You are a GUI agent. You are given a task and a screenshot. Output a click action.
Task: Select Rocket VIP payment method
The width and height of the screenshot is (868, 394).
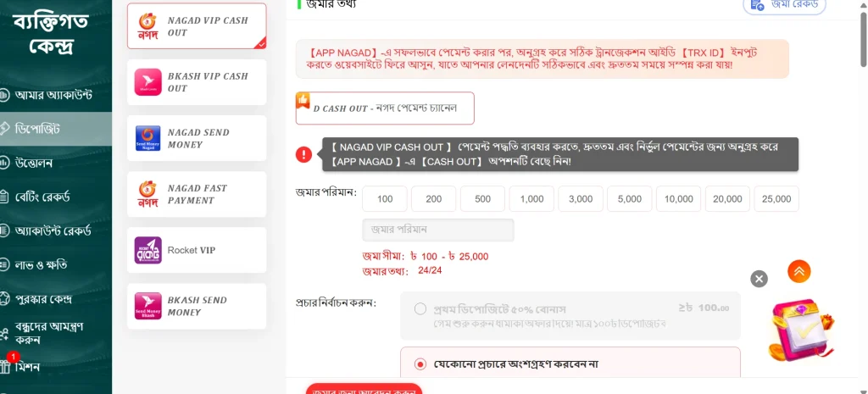[x=197, y=250]
